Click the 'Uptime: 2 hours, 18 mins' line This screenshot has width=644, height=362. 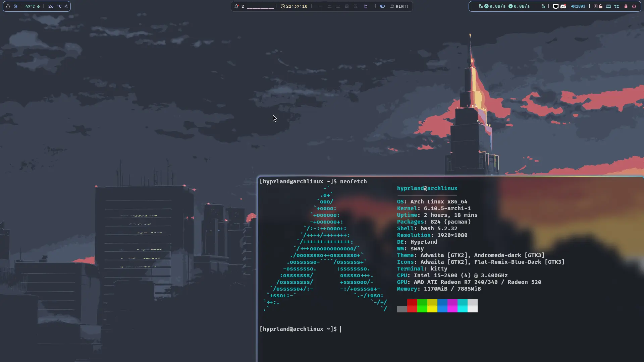437,215
